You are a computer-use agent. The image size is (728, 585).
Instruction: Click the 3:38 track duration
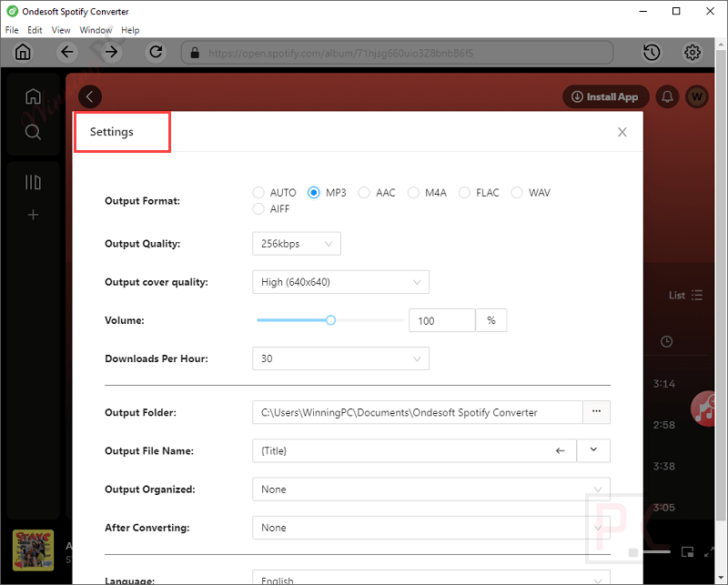click(664, 466)
